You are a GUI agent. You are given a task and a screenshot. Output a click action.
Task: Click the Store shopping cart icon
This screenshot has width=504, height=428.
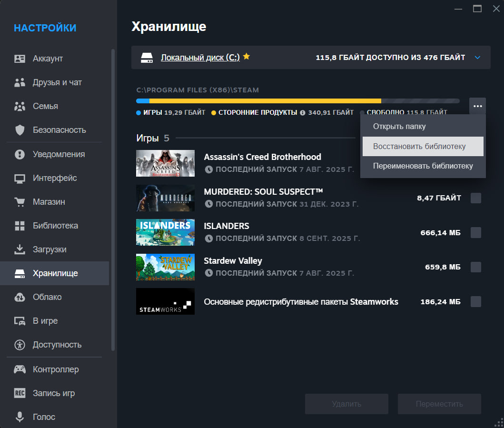click(20, 202)
